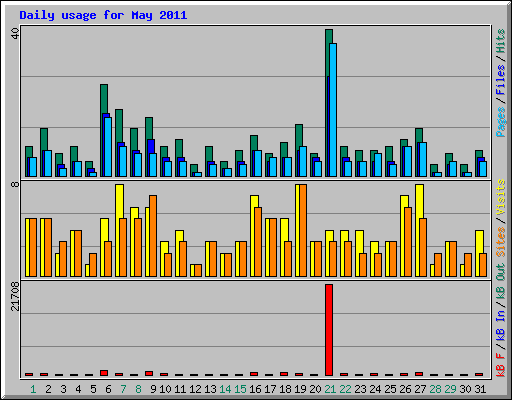Click day label 14 on the axis
The height and width of the screenshot is (400, 512).
pos(225,389)
